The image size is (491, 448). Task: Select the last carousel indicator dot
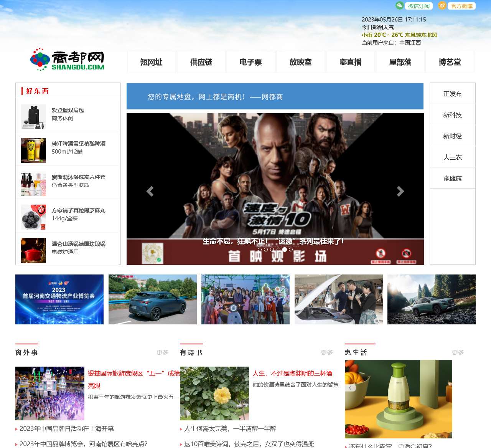pyautogui.click(x=291, y=250)
